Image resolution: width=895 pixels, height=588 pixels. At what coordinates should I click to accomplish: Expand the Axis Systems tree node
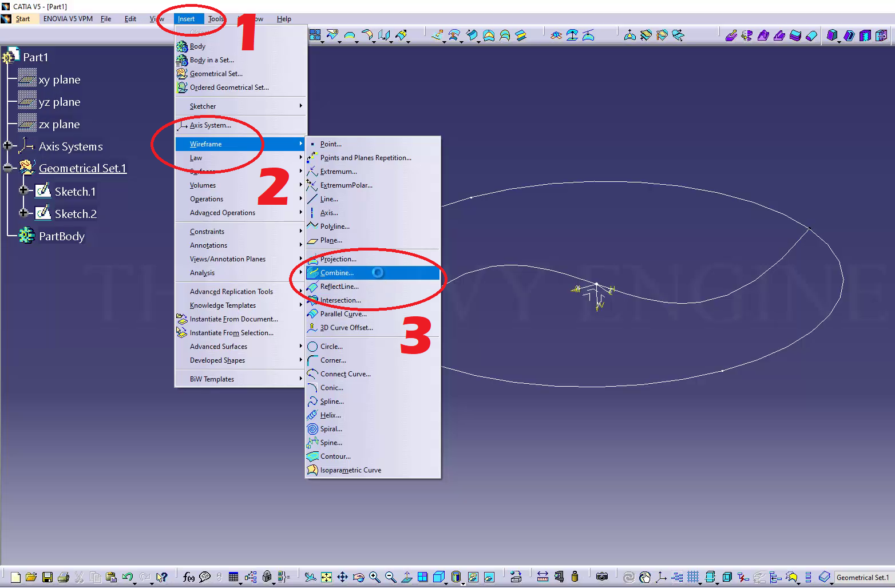pyautogui.click(x=7, y=146)
